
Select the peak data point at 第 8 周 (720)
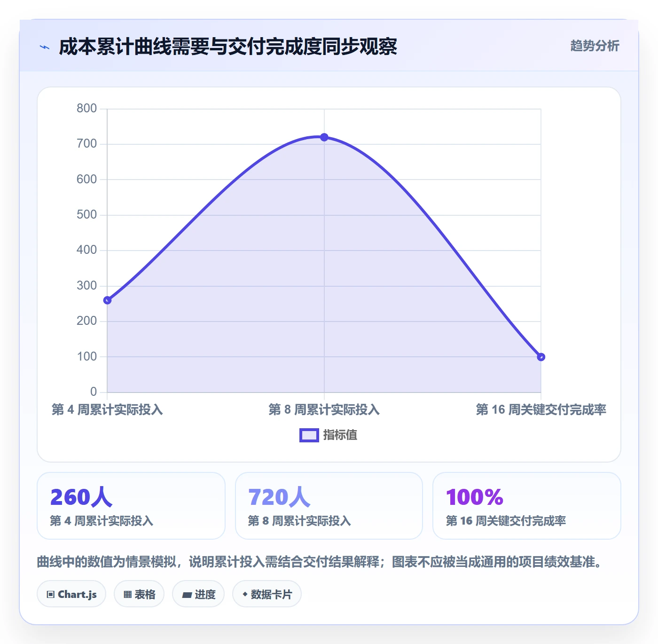[x=324, y=137]
